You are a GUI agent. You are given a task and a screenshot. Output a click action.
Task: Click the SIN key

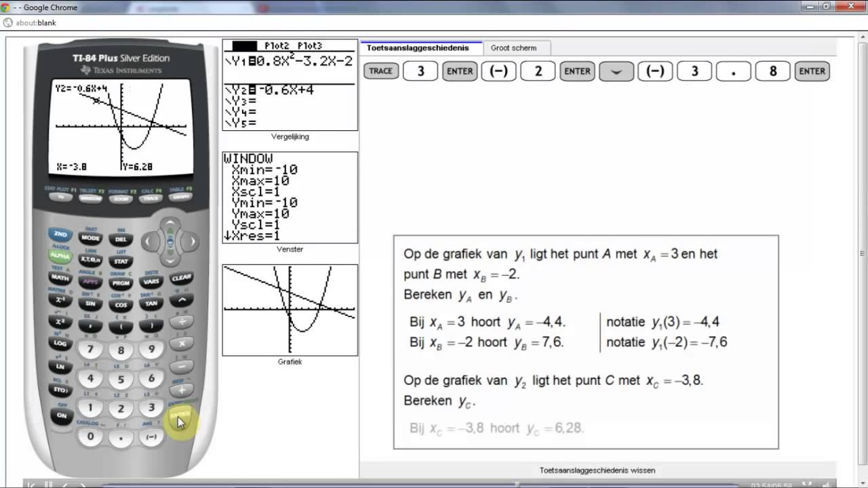coord(91,304)
